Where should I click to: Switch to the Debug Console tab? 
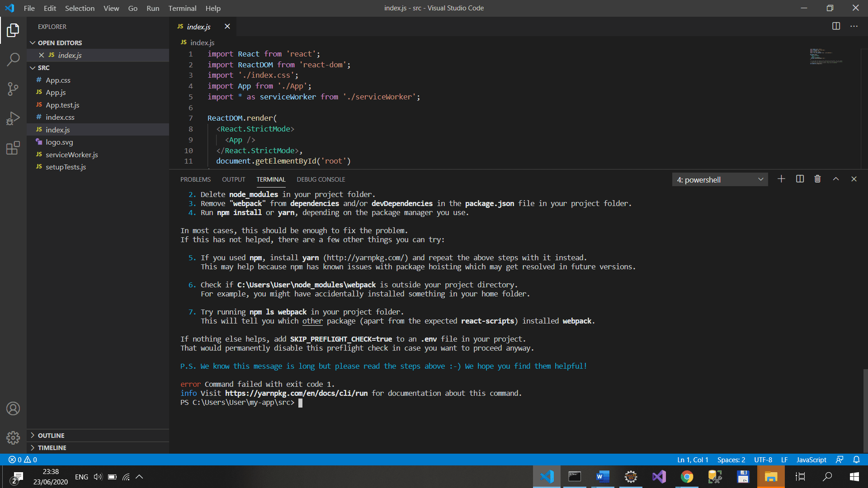[321, 179]
